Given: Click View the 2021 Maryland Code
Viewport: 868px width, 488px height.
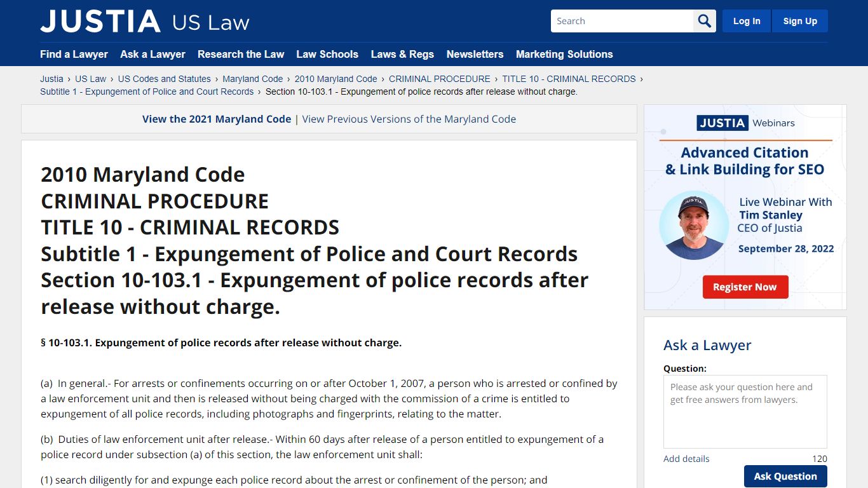Looking at the screenshot, I should pos(217,119).
